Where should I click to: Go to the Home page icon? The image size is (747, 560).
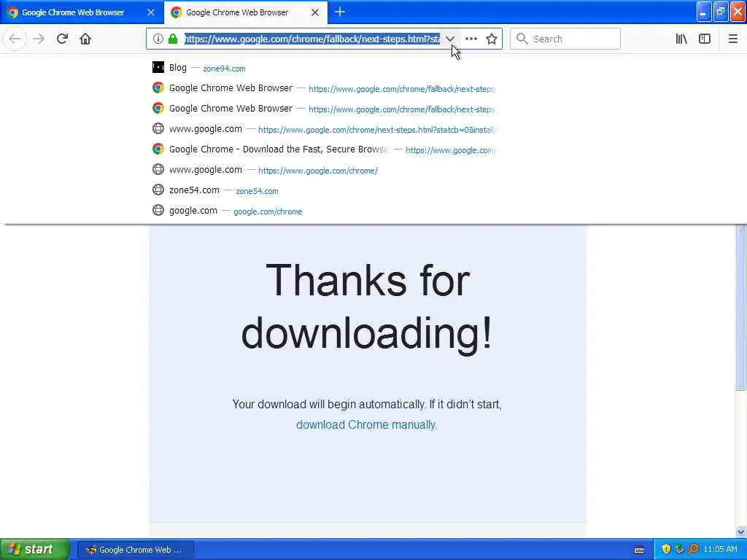tap(85, 39)
